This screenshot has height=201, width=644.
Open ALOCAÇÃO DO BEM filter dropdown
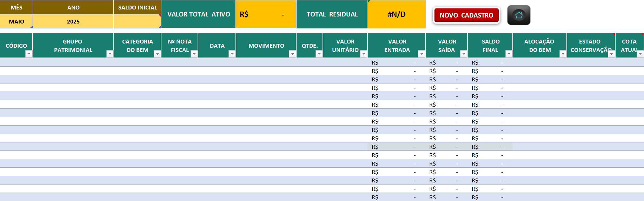[x=563, y=54]
